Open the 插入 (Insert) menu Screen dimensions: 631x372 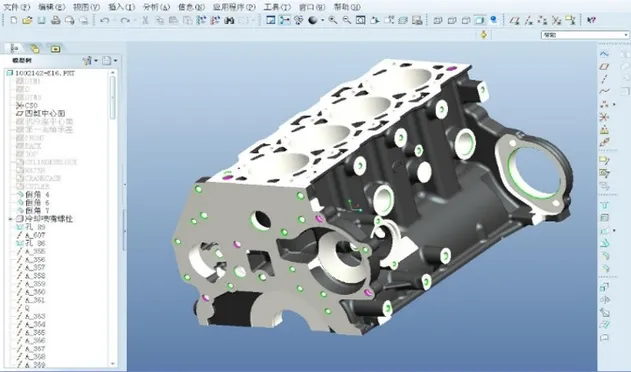point(122,7)
